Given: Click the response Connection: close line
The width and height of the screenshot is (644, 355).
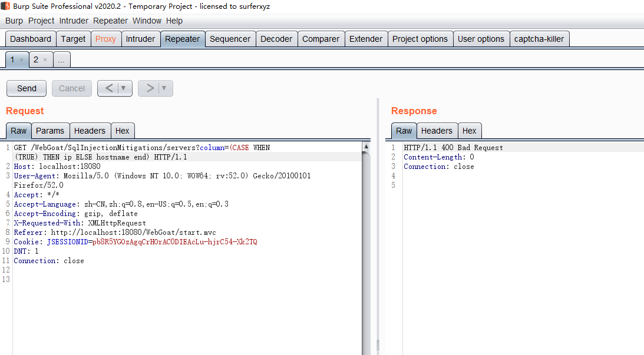Looking at the screenshot, I should tap(438, 167).
